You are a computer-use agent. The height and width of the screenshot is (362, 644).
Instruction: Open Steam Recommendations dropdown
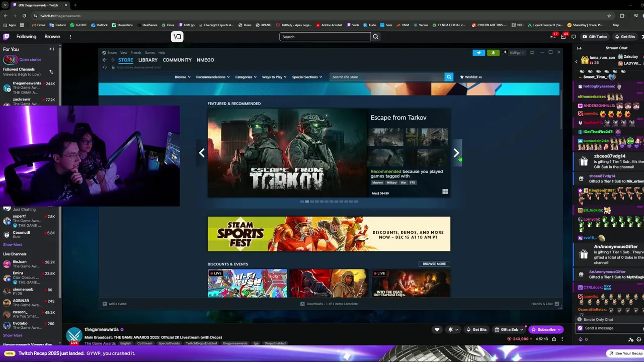click(x=213, y=77)
